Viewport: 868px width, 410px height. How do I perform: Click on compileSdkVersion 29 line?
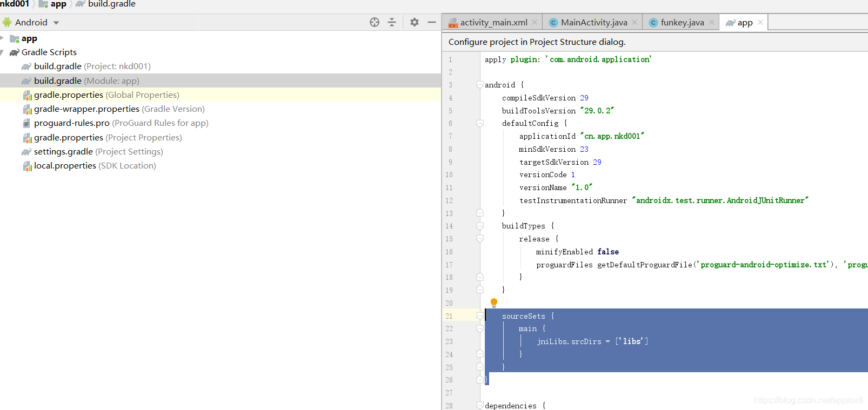[545, 98]
